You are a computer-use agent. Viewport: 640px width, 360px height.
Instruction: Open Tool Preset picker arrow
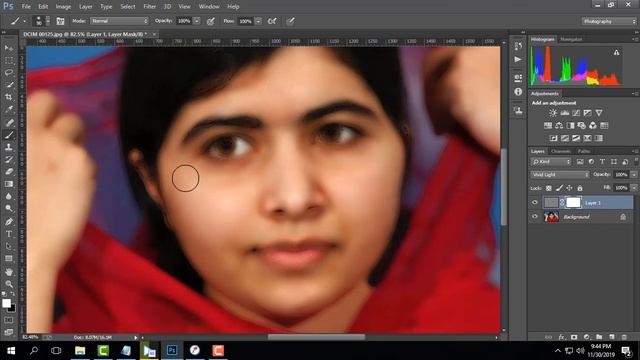[x=24, y=21]
